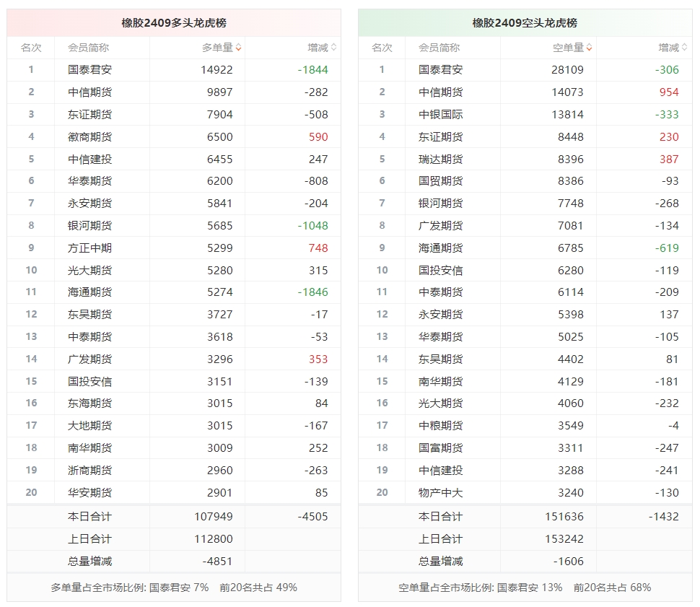This screenshot has width=700, height=607.
Task: Sort short table by 空单量 sort icon
Action: [590, 48]
